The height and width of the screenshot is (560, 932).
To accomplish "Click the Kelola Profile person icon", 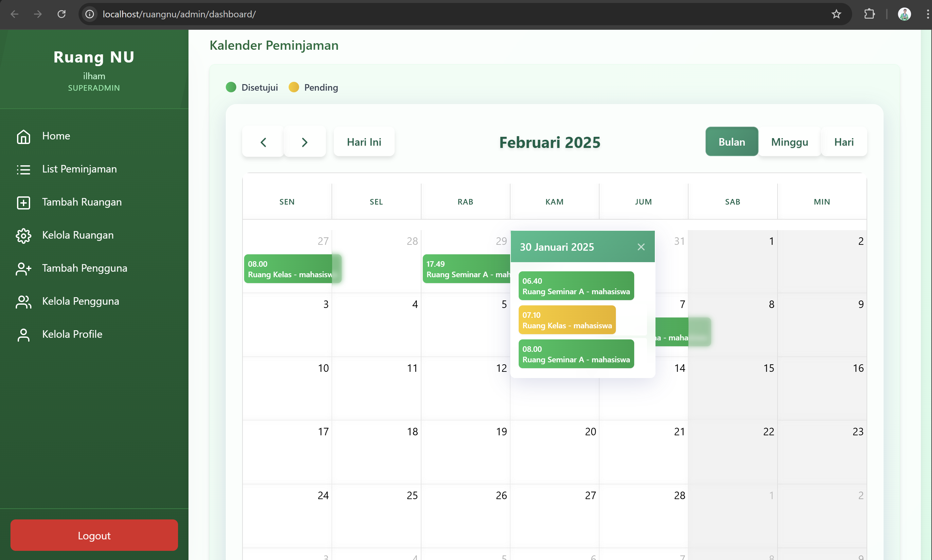I will point(23,335).
